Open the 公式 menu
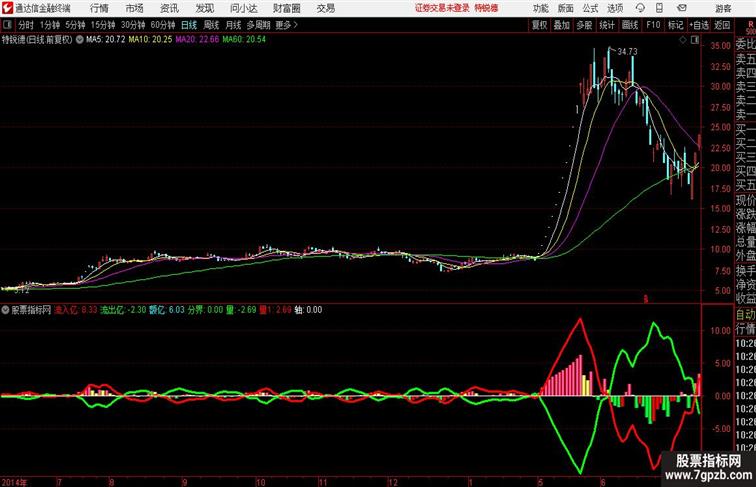The width and height of the screenshot is (756, 487). [x=590, y=8]
